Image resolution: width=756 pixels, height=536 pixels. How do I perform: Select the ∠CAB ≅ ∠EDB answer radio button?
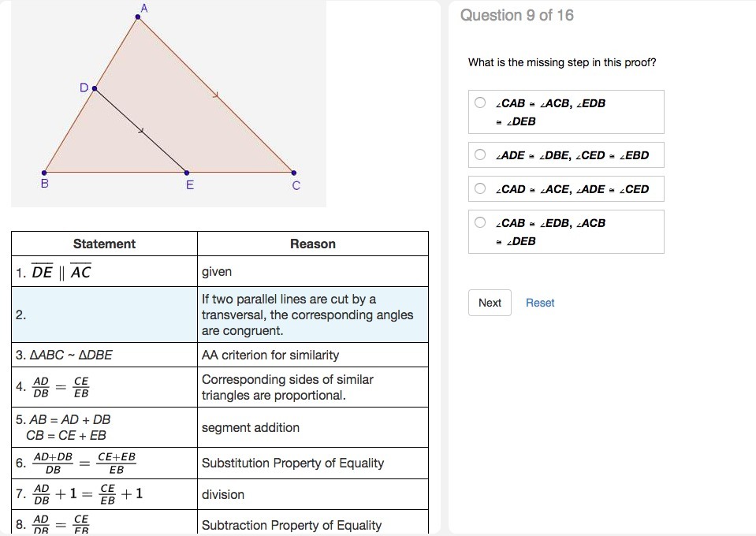(x=480, y=222)
